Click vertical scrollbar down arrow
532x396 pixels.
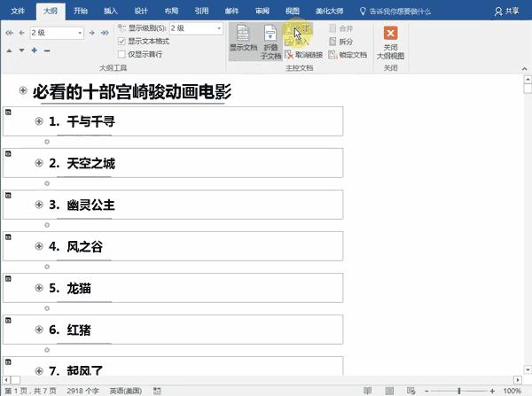click(x=528, y=369)
